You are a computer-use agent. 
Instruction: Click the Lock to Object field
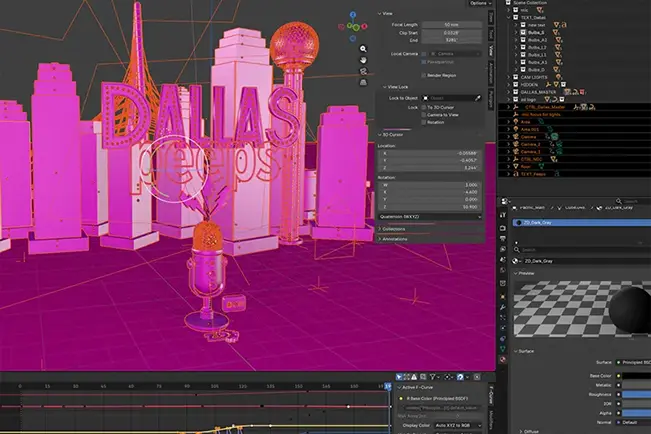tap(448, 98)
